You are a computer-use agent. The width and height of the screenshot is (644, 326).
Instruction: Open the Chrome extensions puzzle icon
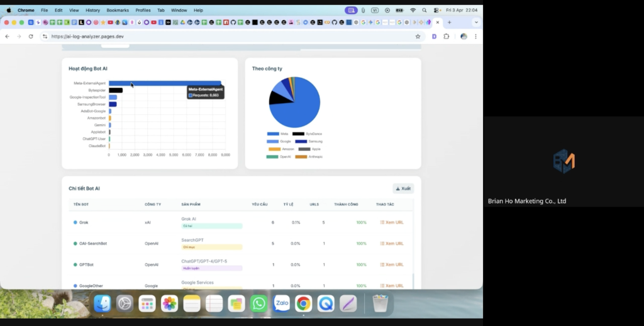[x=447, y=36]
